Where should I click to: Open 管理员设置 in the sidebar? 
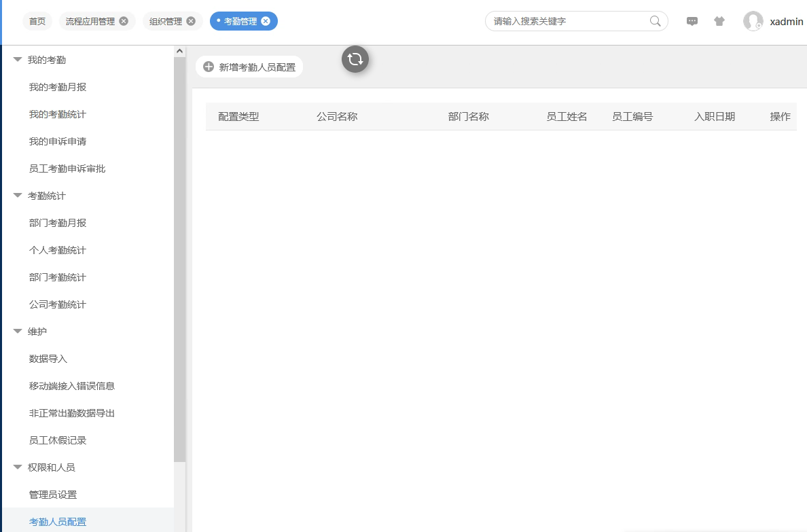click(x=53, y=495)
